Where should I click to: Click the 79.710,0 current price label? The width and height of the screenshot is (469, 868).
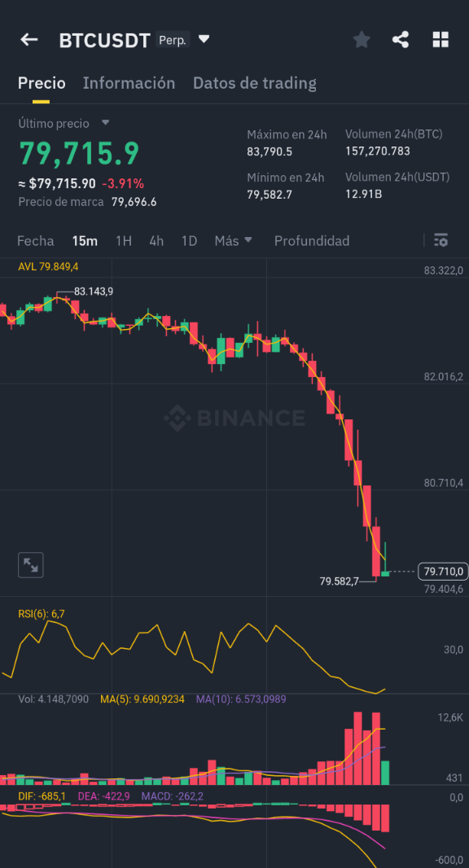443,571
